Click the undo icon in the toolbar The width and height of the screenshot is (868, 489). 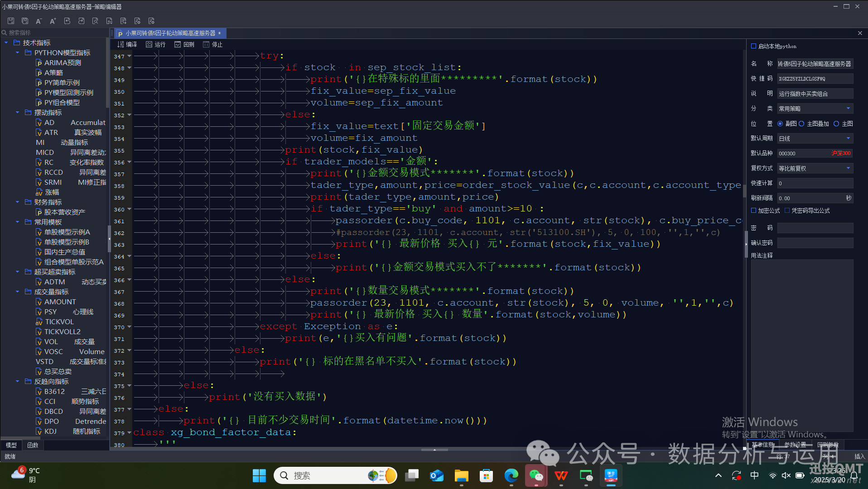point(67,21)
